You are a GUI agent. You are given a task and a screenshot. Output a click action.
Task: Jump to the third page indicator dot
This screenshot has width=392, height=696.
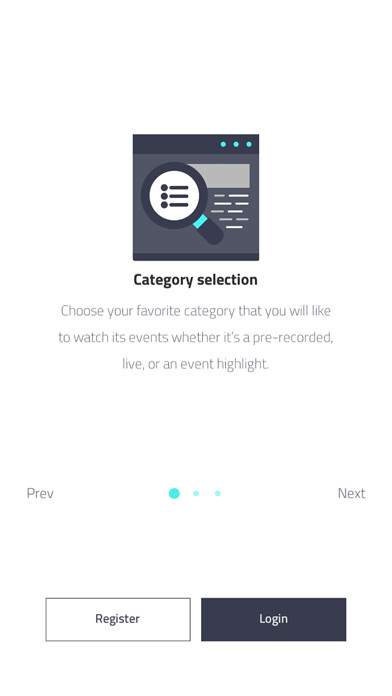[218, 493]
